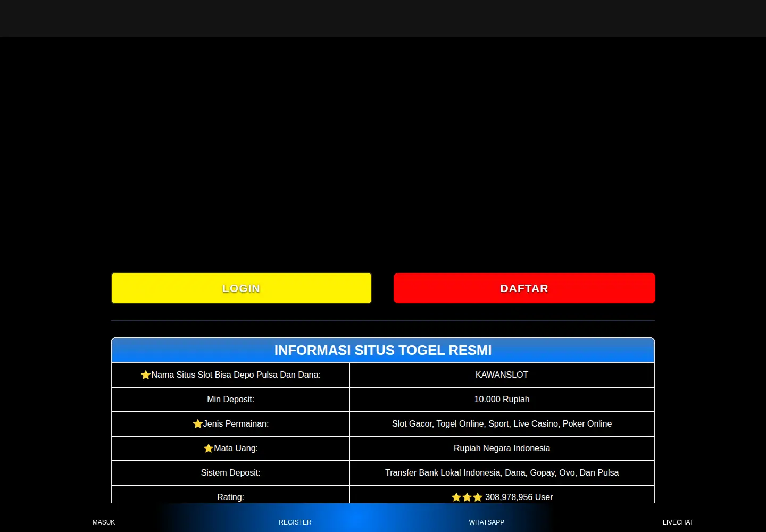Click the yellow LOGIN button

coord(242,288)
